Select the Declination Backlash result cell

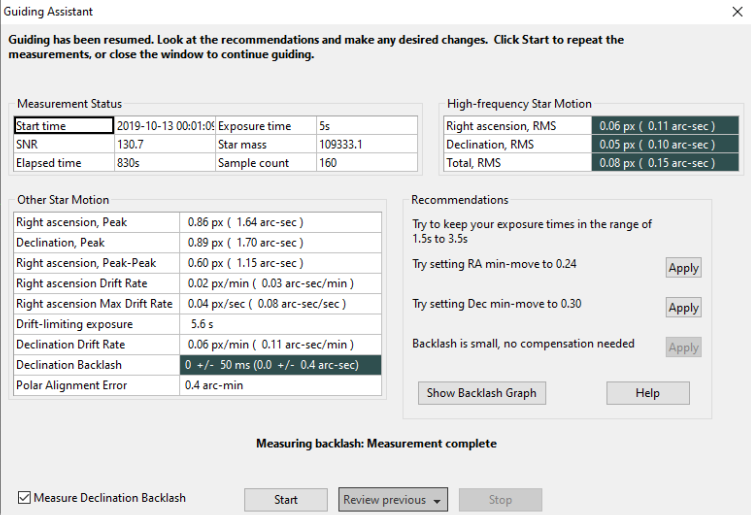tap(281, 365)
